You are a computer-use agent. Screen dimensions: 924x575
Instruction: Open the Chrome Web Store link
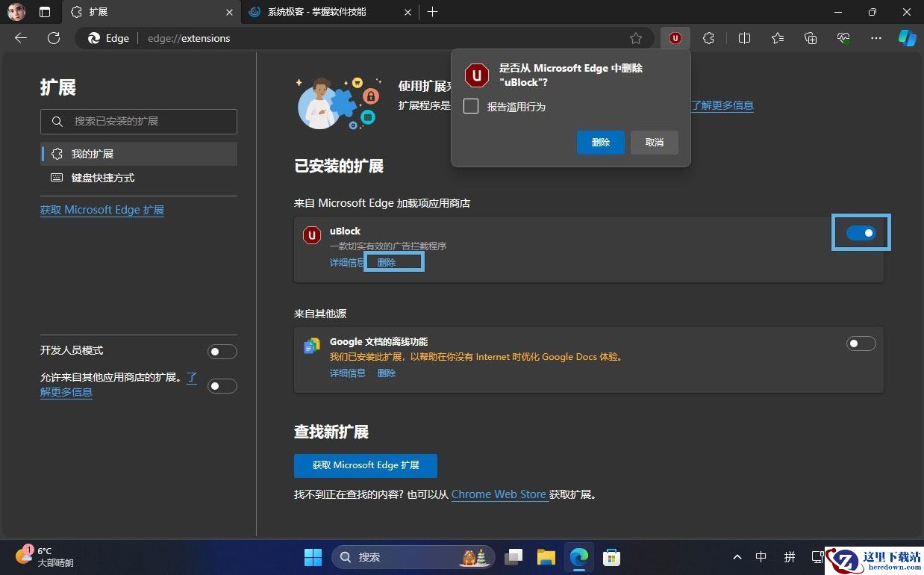click(x=499, y=494)
